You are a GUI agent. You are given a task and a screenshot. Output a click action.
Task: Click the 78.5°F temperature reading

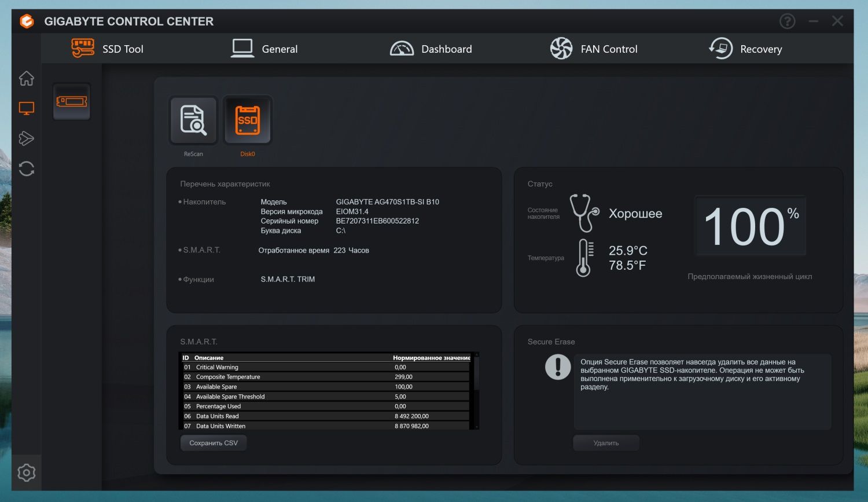[x=627, y=265]
